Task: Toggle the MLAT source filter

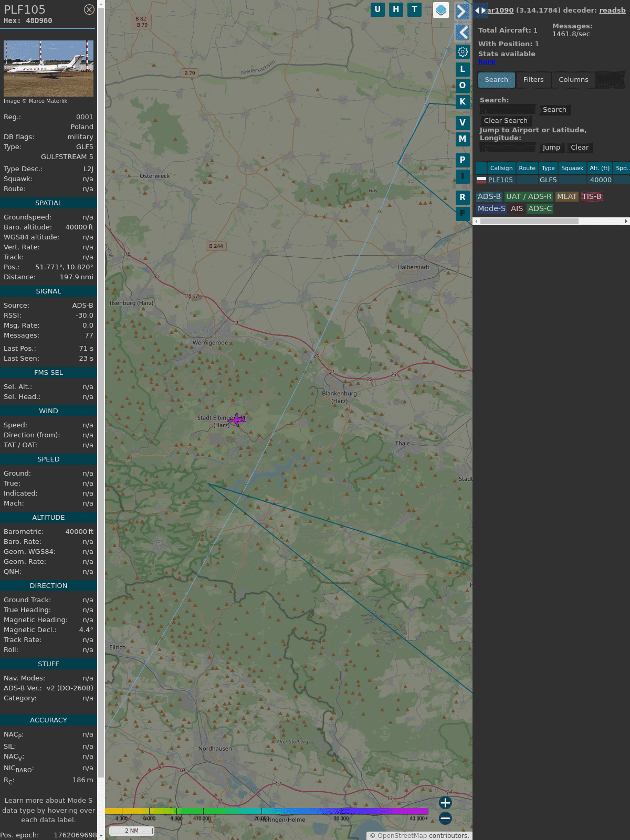Action: (x=566, y=196)
